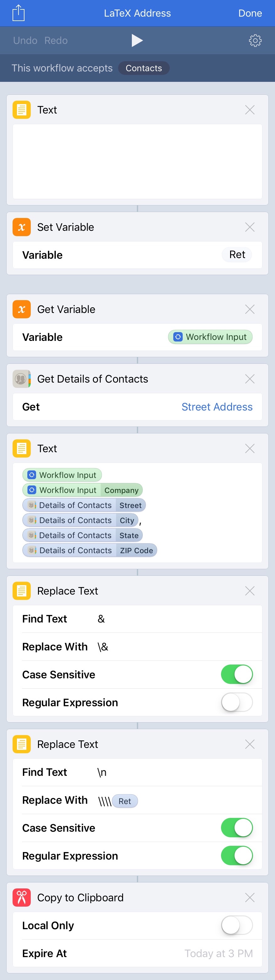Delete the Get Details of Contacts action

(x=250, y=379)
